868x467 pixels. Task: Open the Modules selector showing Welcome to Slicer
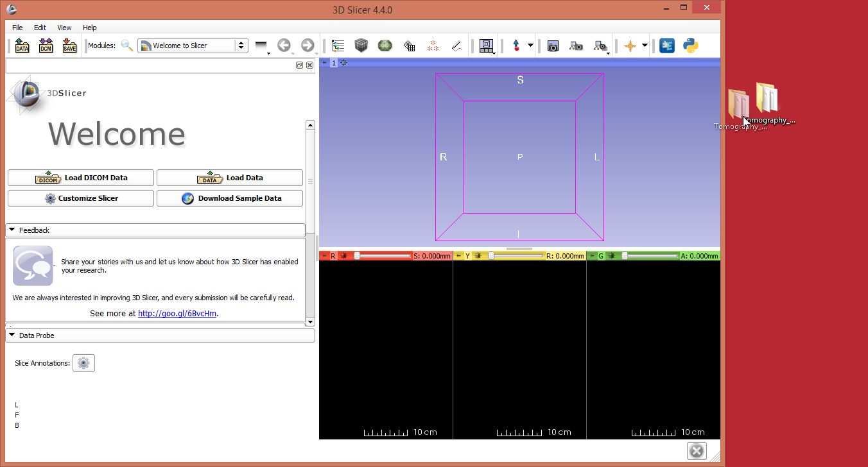193,46
